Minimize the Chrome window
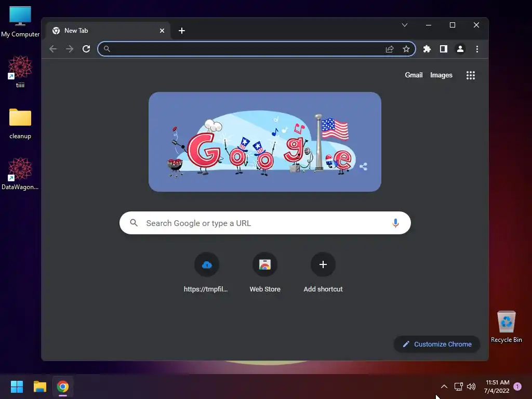Viewport: 532px width, 399px height. [x=429, y=25]
